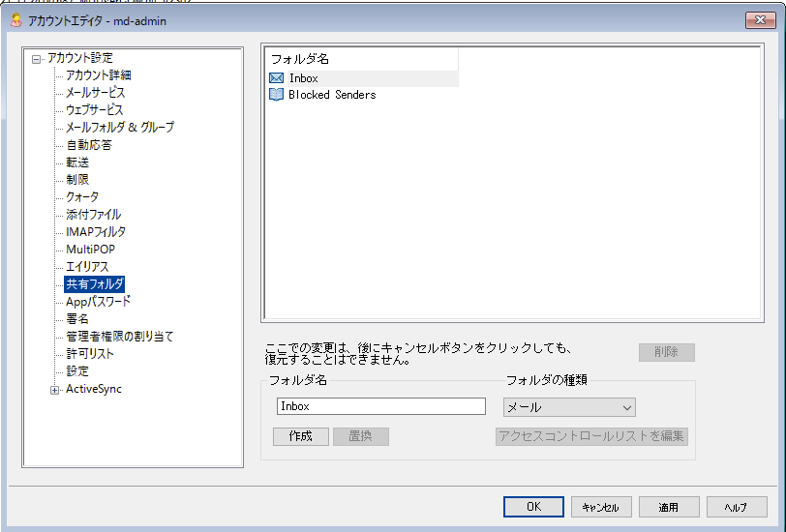Image resolution: width=786 pixels, height=532 pixels.
Task: Open the フォルダの種類 dropdown
Action: point(569,407)
